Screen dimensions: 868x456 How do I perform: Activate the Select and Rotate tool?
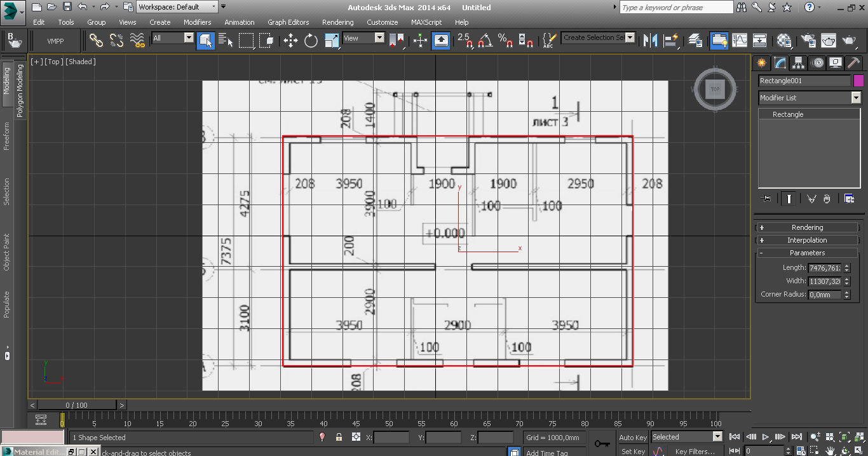[311, 41]
